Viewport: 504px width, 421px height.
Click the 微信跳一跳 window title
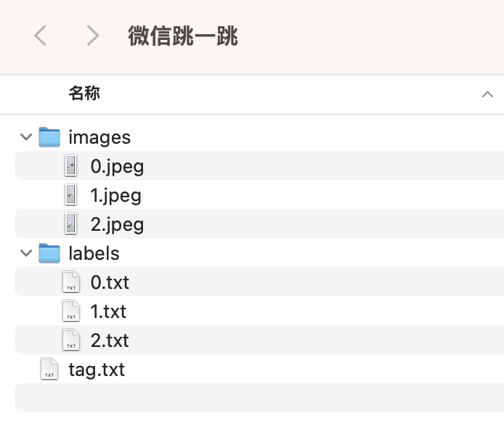(x=183, y=36)
